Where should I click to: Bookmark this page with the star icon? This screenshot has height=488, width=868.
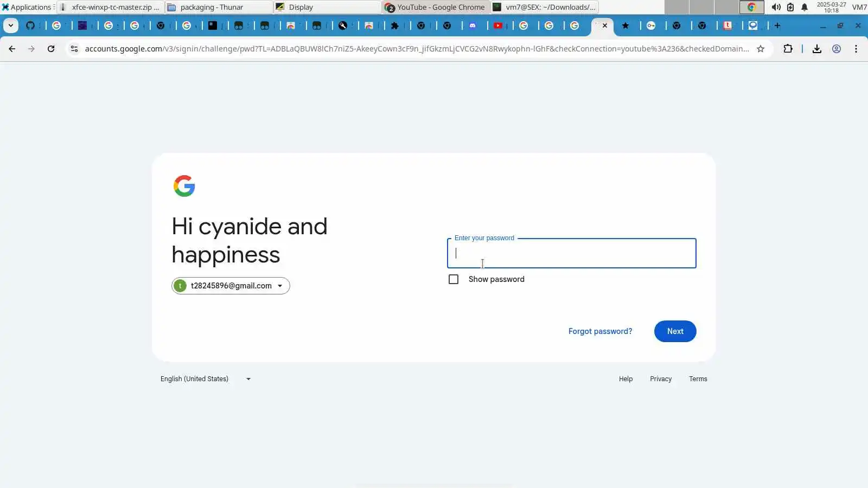pyautogui.click(x=761, y=49)
